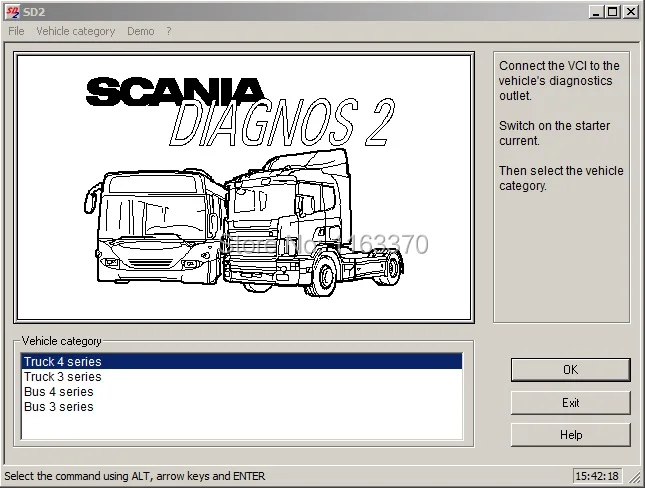
Task: Click the window resize grip in status bar
Action: [x=634, y=476]
